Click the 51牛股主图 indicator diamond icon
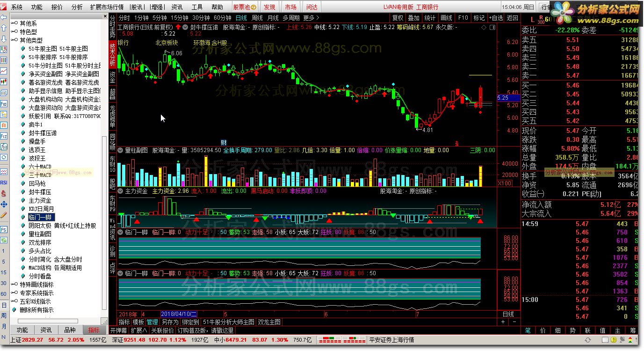Viewport: 644px width, 351px height. [23, 49]
